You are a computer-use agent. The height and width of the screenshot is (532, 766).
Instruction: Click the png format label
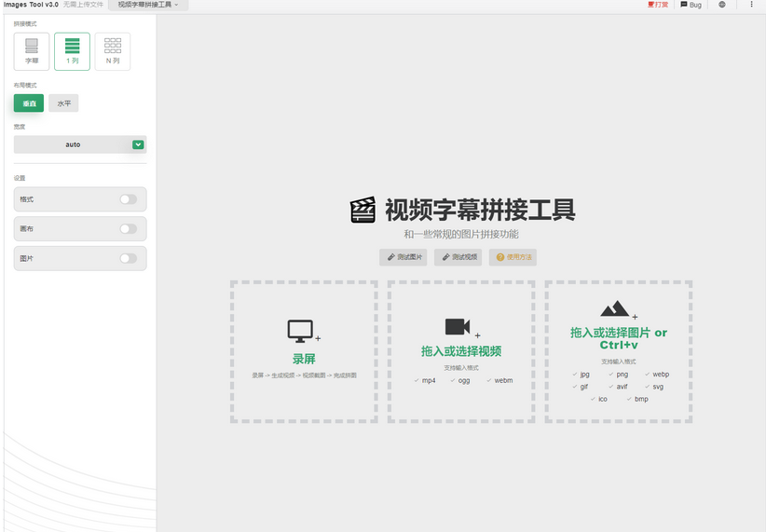point(622,375)
